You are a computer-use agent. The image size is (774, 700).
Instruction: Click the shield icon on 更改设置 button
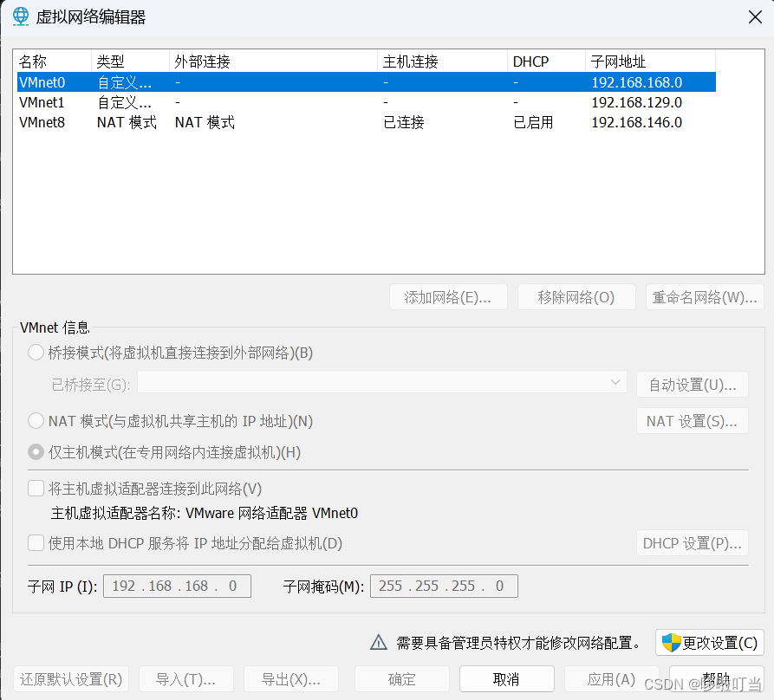tap(672, 642)
